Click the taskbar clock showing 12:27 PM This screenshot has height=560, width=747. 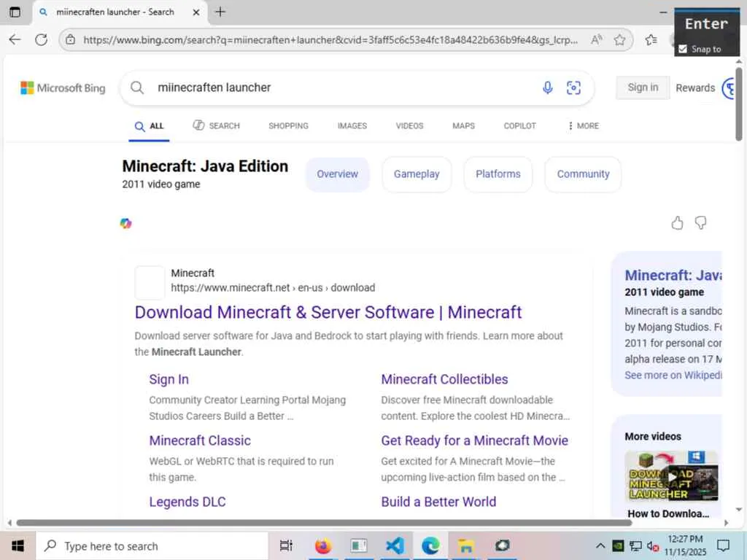[x=685, y=545]
